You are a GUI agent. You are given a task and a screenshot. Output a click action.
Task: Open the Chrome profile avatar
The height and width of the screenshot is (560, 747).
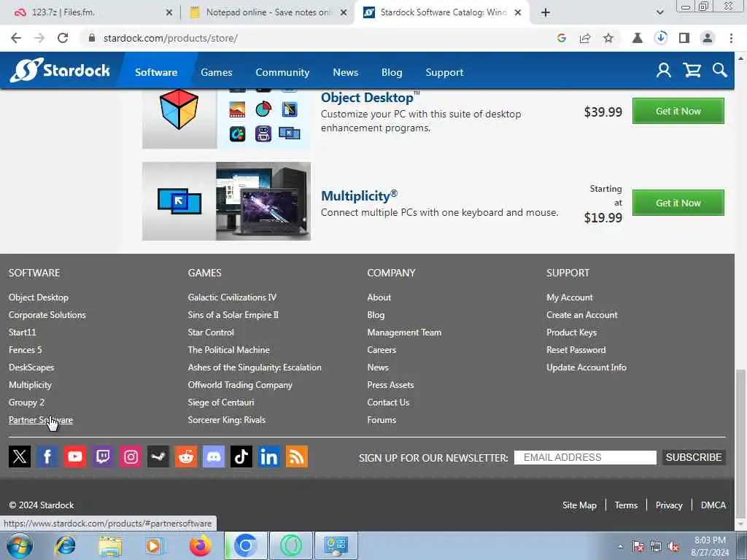(x=708, y=38)
